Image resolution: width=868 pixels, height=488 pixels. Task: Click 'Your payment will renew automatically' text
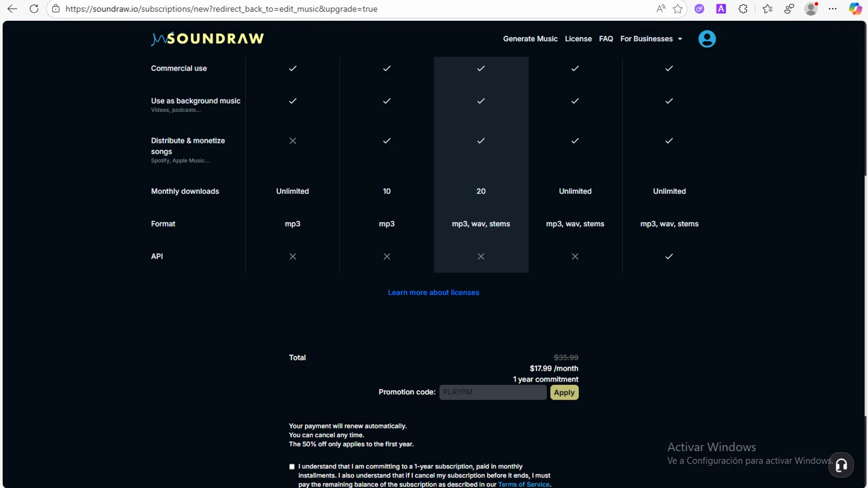[348, 426]
